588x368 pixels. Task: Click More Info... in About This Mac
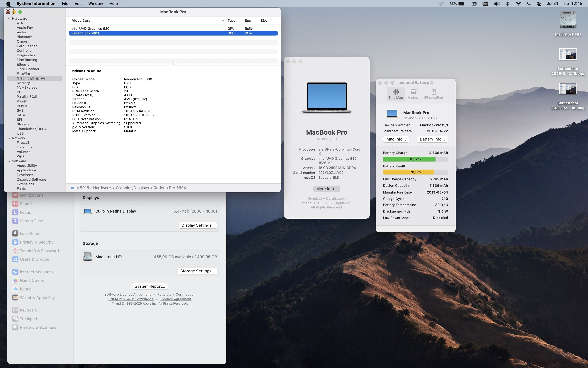point(327,189)
